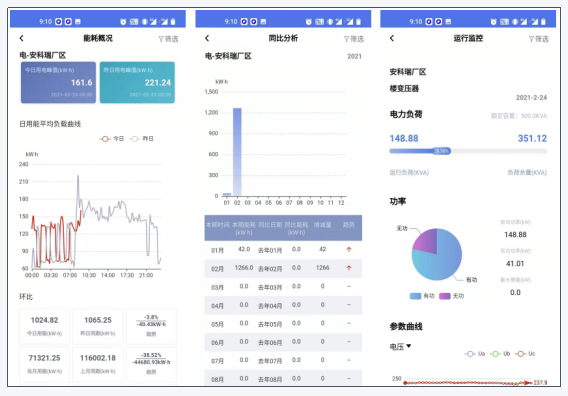Toggle the Ua voltage series legend
Viewport: 568px width, 396px height.
(475, 354)
